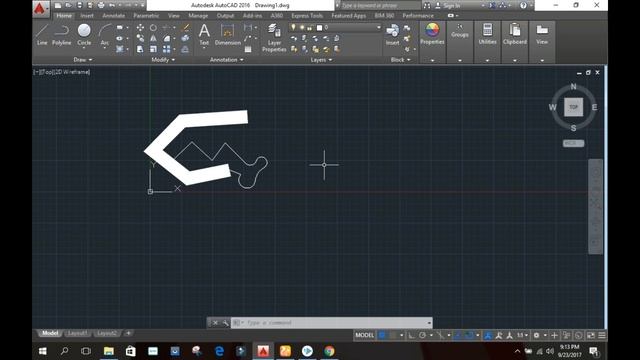This screenshot has width=640, height=360.
Task: Open the Output ribbon tab
Action: click(x=225, y=16)
